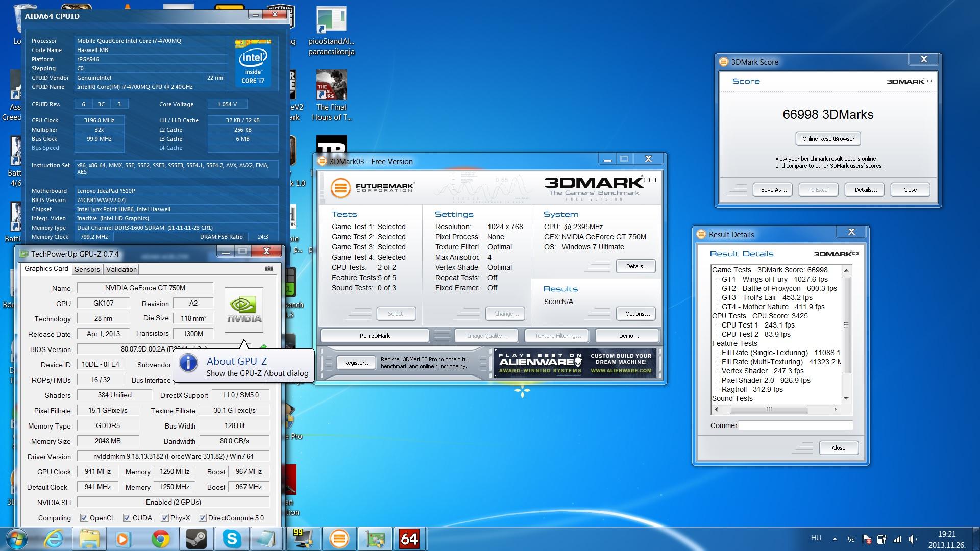Click the GPU-Z Name field GeForce GT 750M
Image resolution: width=980 pixels, height=551 pixels.
145,288
